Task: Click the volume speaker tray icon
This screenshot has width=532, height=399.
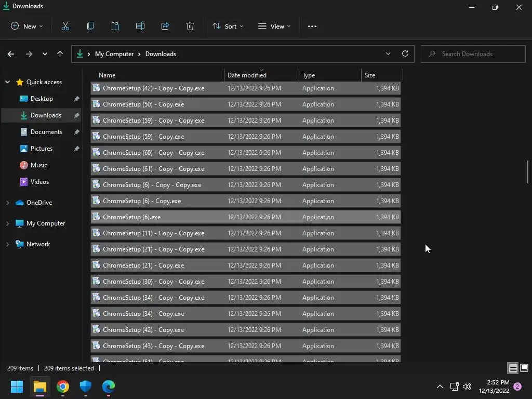Action: point(467,387)
